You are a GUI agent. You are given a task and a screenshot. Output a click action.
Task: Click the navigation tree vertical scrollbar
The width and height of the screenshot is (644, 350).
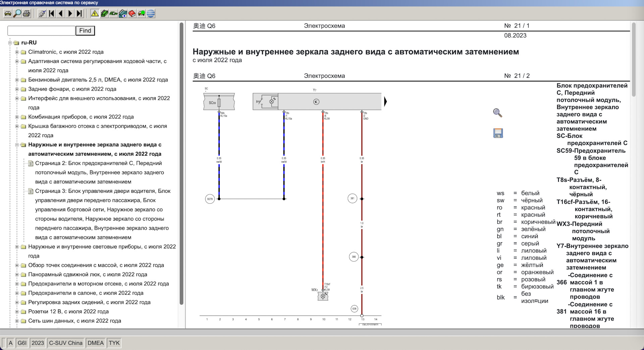(x=181, y=164)
